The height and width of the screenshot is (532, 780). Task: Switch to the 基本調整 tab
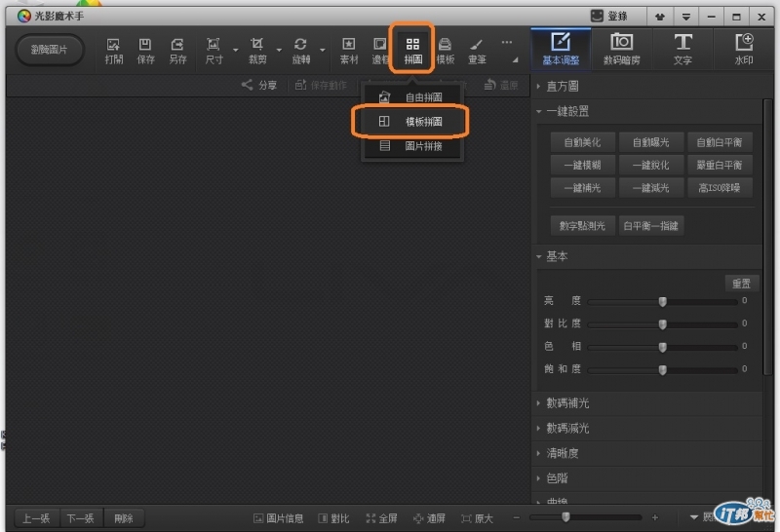click(x=561, y=48)
